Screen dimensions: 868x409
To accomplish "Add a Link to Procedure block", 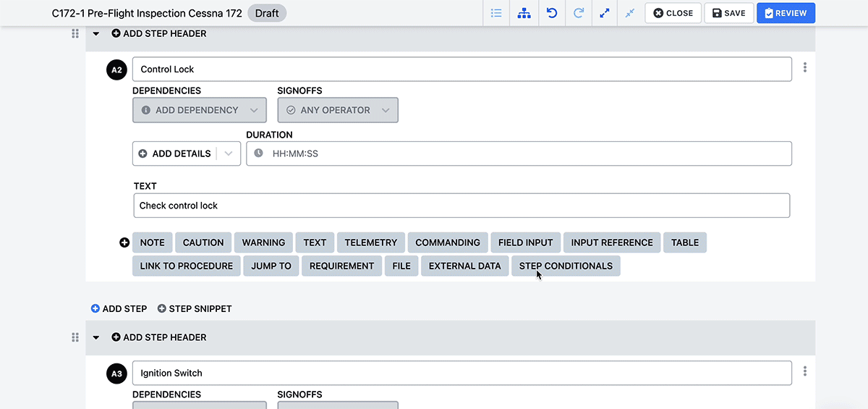I will pyautogui.click(x=187, y=266).
